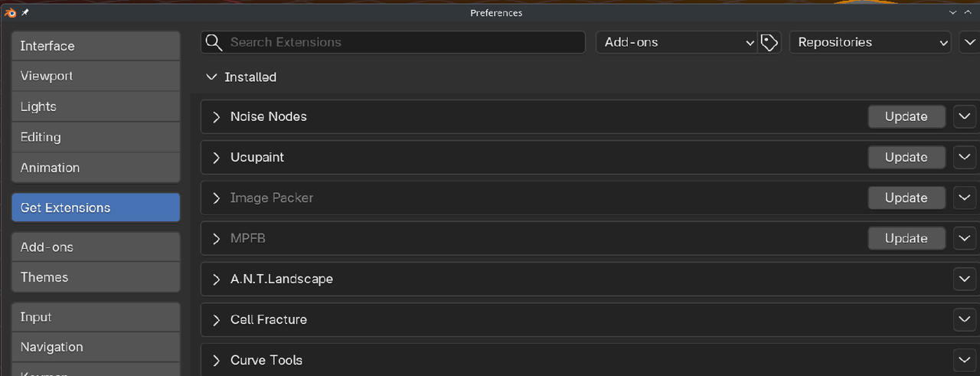Expand the A.N.T.Landscape entry
The image size is (980, 376).
point(217,279)
